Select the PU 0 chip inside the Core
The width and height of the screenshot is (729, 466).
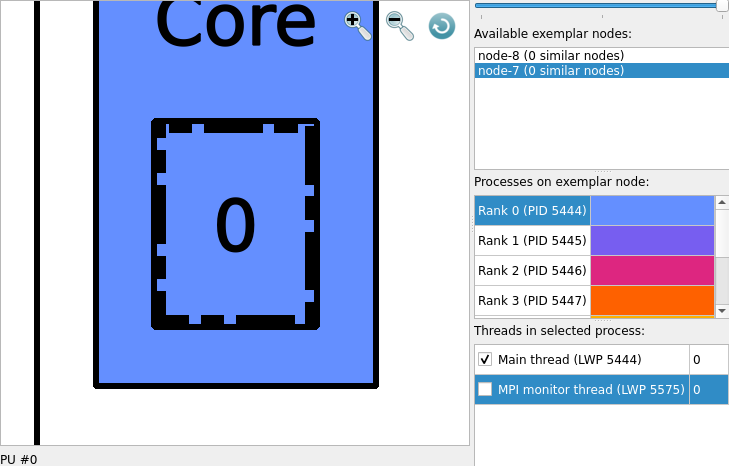(x=235, y=224)
